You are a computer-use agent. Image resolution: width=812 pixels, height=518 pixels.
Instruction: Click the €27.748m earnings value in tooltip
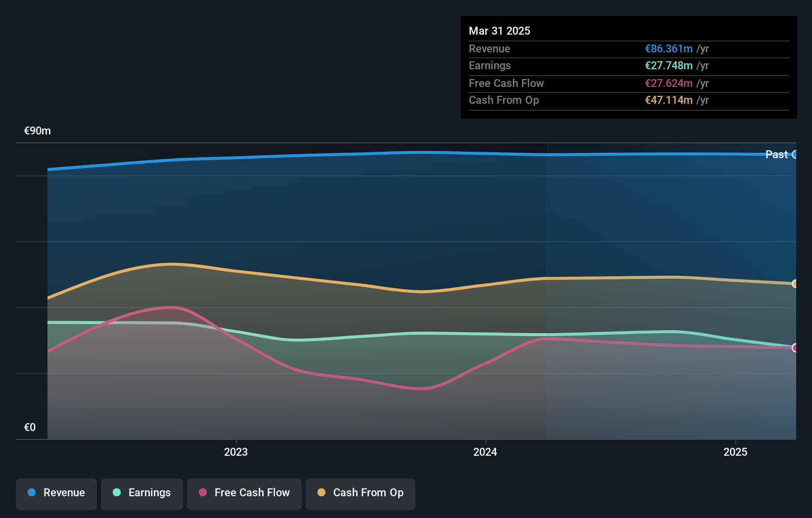click(669, 65)
